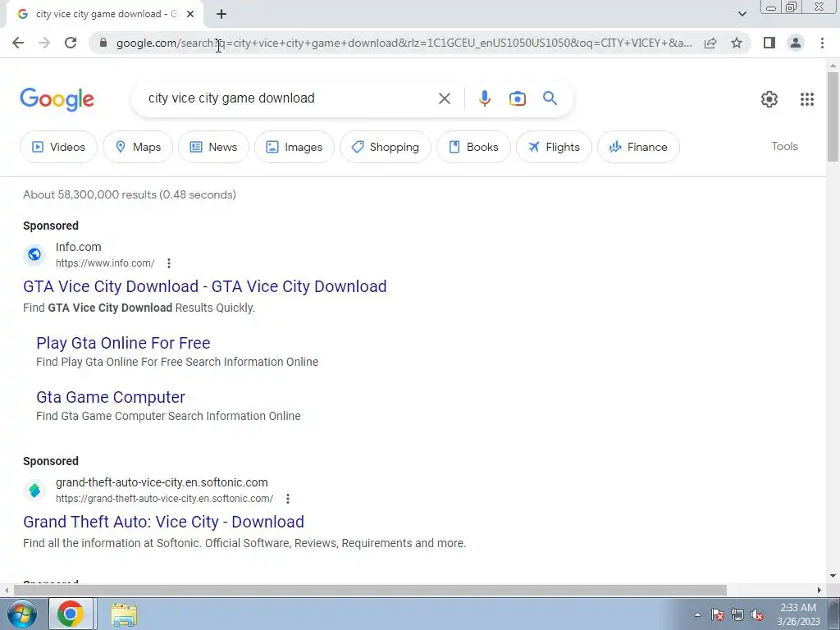This screenshot has height=630, width=840.
Task: Open ad options for the Softonic result
Action: [x=288, y=499]
